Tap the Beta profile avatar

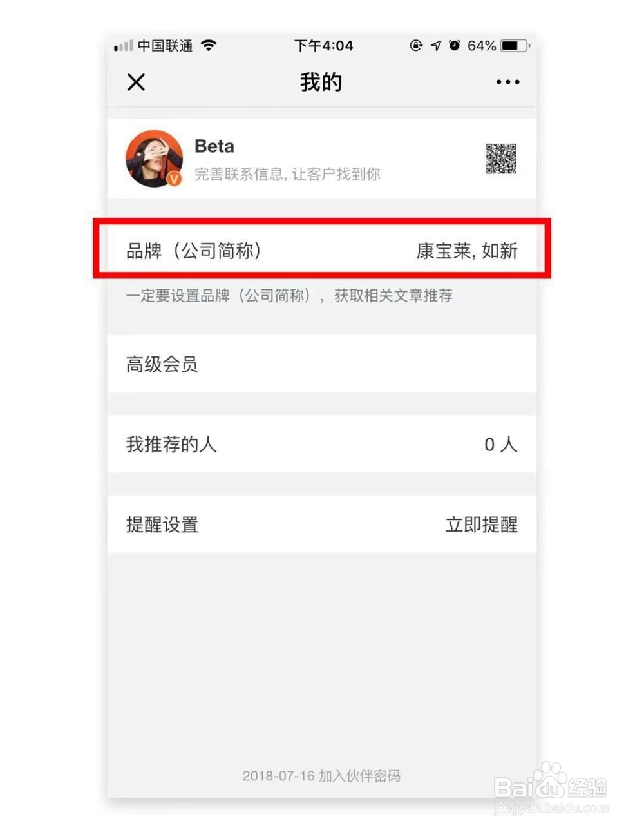(154, 159)
